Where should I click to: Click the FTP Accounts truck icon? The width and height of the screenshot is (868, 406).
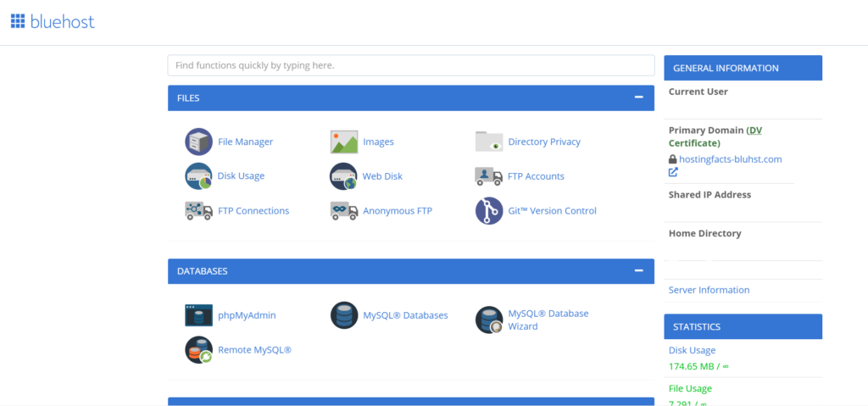tap(489, 176)
